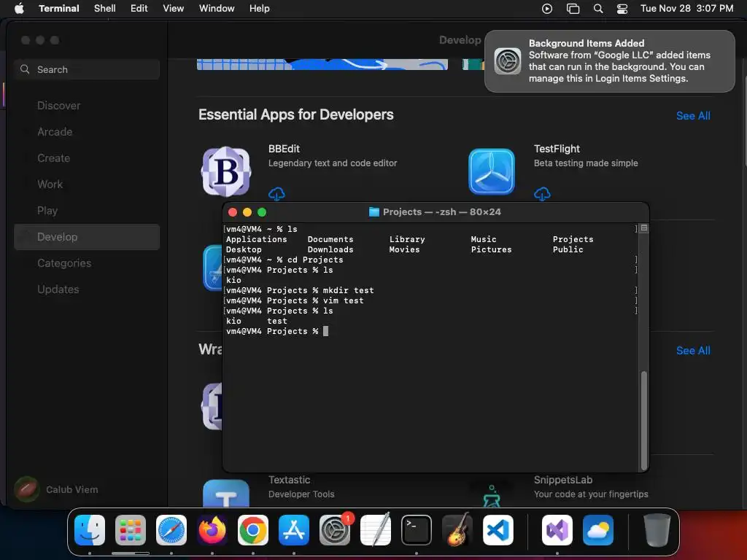The height and width of the screenshot is (560, 747).
Task: Select Create in App Store sidebar
Action: pos(87,158)
